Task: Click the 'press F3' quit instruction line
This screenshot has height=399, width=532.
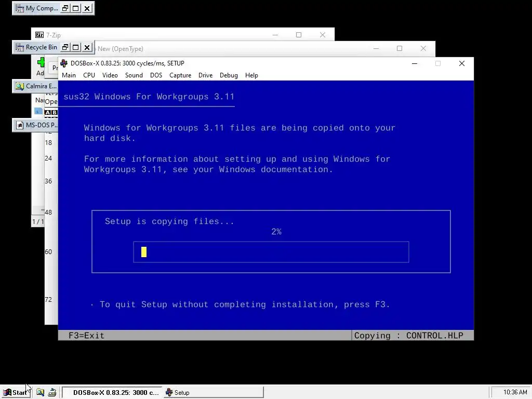Action: tap(244, 304)
